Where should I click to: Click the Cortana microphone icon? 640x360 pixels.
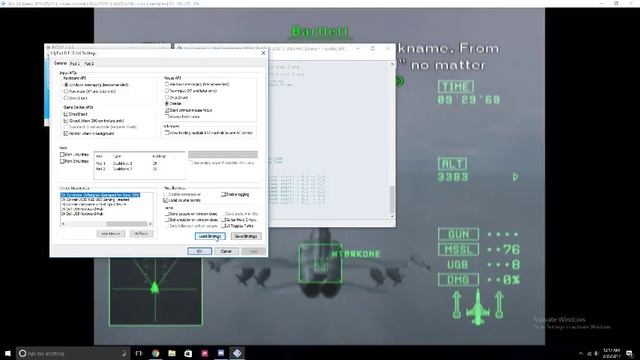click(x=124, y=353)
